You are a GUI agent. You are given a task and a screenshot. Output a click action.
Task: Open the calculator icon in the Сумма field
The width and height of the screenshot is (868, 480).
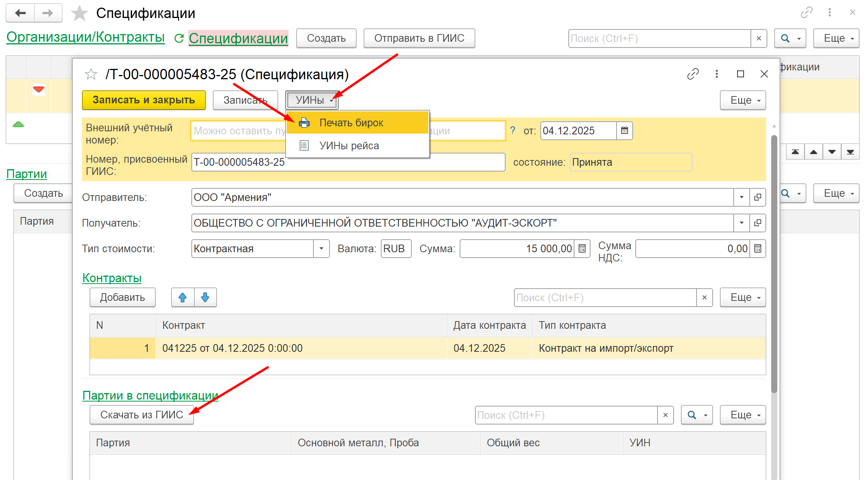coord(582,248)
